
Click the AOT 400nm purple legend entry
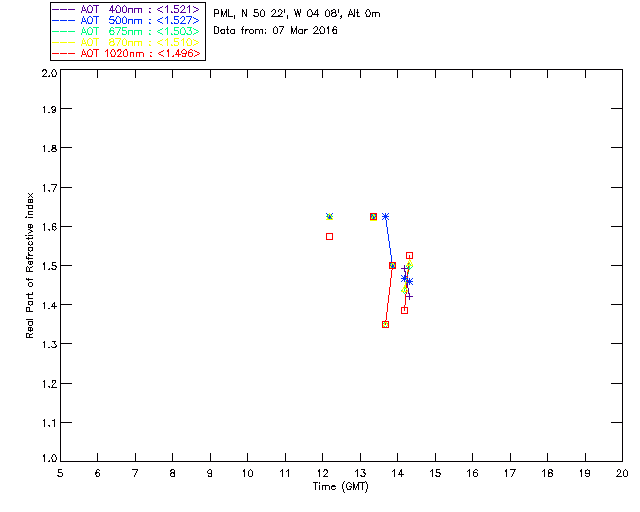tap(126, 9)
